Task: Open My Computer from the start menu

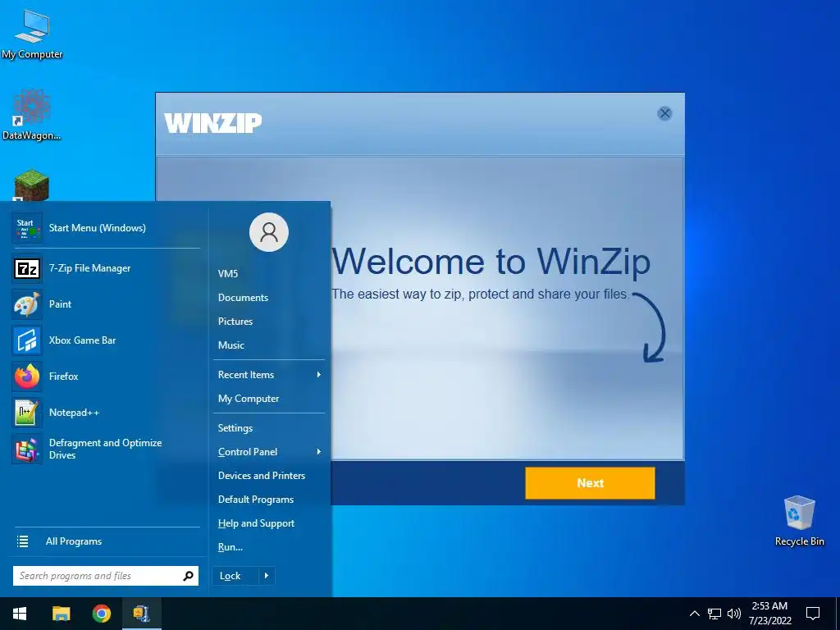Action: pos(248,399)
